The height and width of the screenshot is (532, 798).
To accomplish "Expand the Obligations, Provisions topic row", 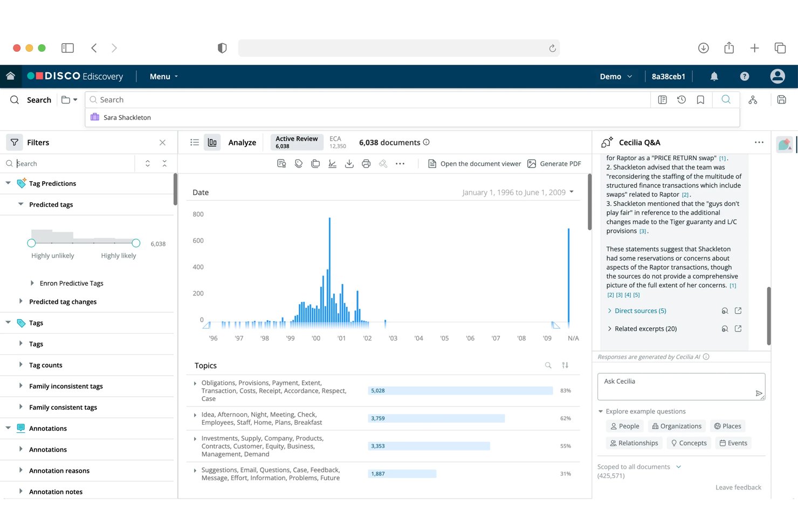I will click(x=195, y=383).
